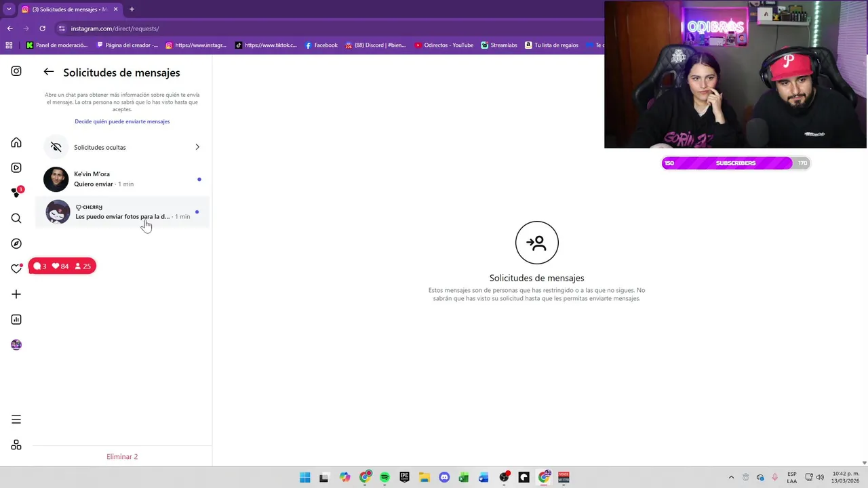Image resolution: width=868 pixels, height=488 pixels.
Task: Click Eliminar 2 button
Action: [122, 457]
